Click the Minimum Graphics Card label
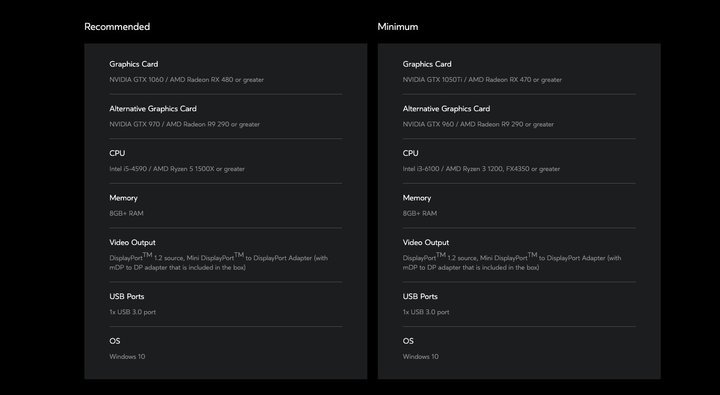 (427, 64)
